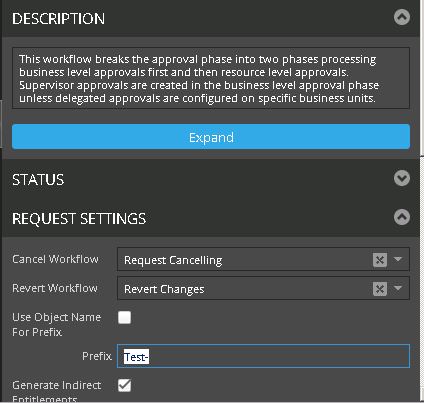Clear the Revert Workflow selection
This screenshot has width=424, height=403.
click(380, 289)
